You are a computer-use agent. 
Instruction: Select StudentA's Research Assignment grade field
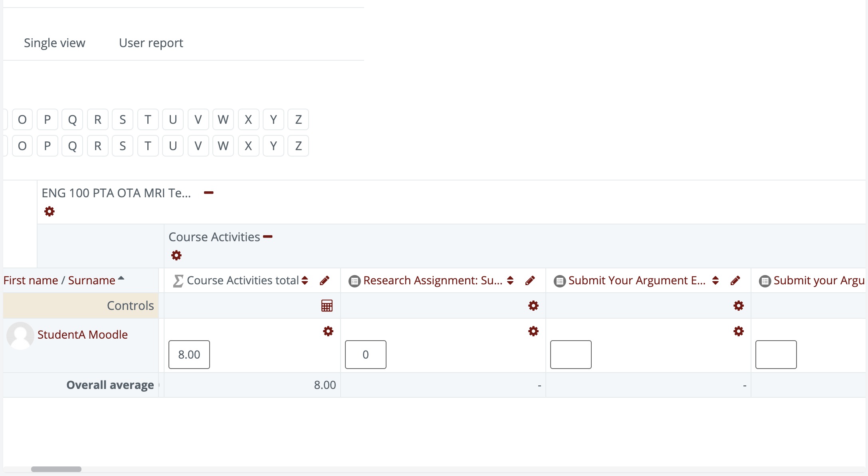click(x=365, y=354)
